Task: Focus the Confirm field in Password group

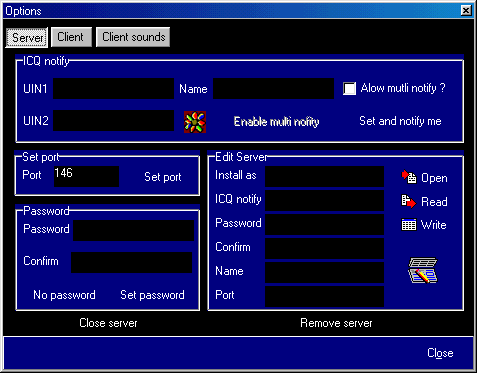Action: 131,262
